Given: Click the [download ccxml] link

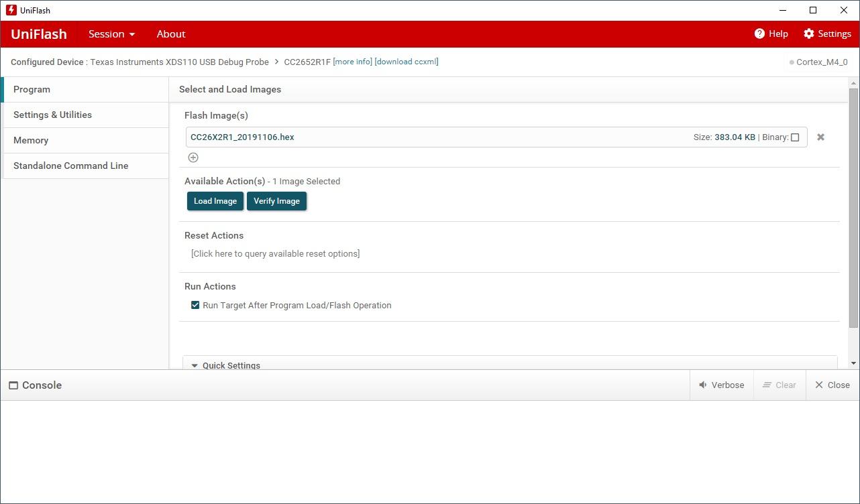Looking at the screenshot, I should [407, 62].
